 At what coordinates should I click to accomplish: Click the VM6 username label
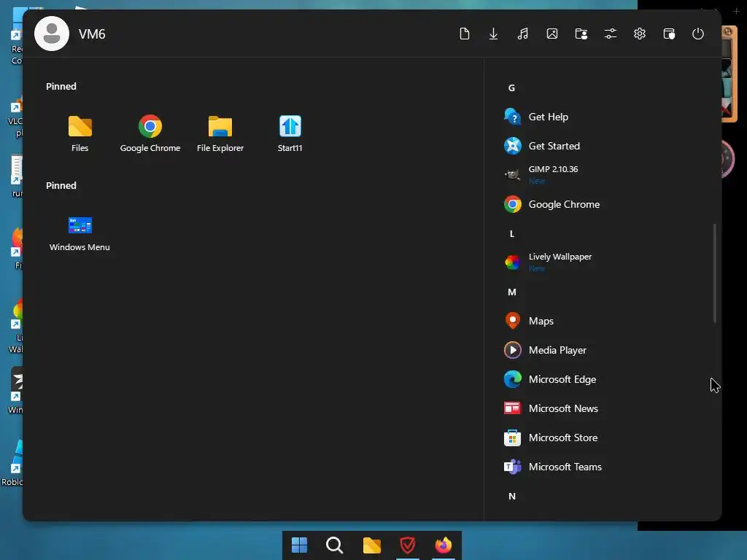[92, 34]
